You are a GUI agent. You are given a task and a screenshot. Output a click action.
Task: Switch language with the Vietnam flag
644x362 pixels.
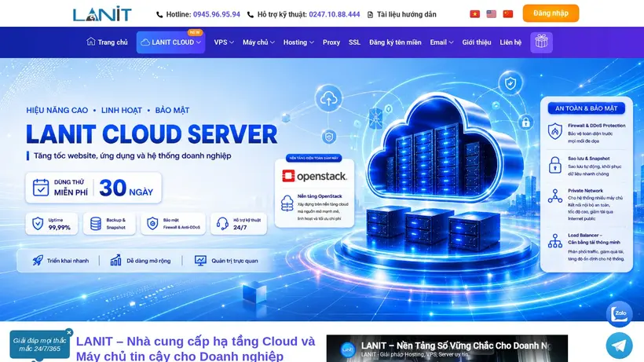tap(475, 14)
